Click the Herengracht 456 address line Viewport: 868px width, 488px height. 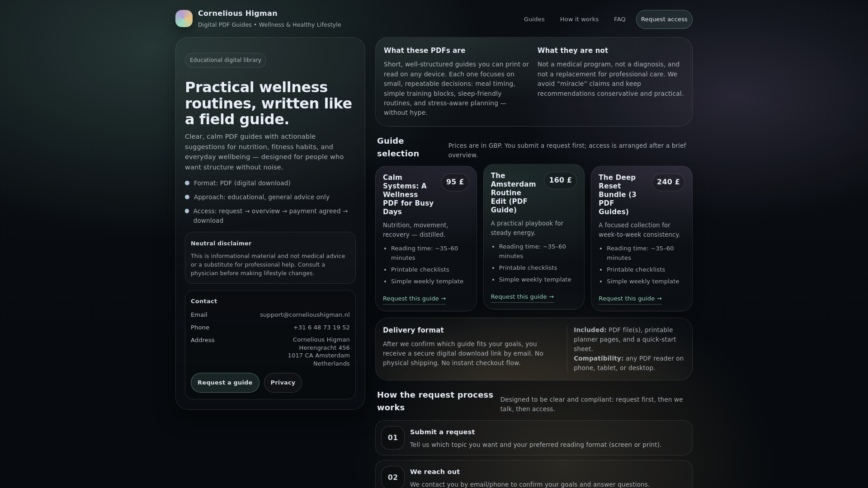pos(324,348)
